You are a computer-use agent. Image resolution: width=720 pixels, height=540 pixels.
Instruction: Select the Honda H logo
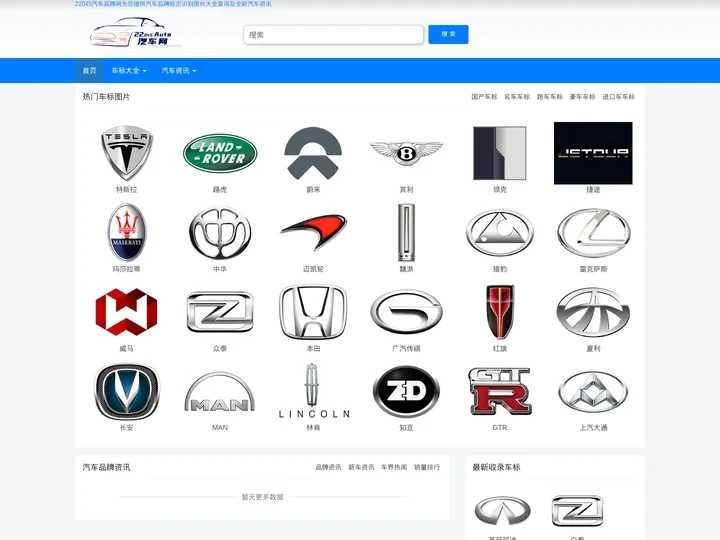coord(313,312)
